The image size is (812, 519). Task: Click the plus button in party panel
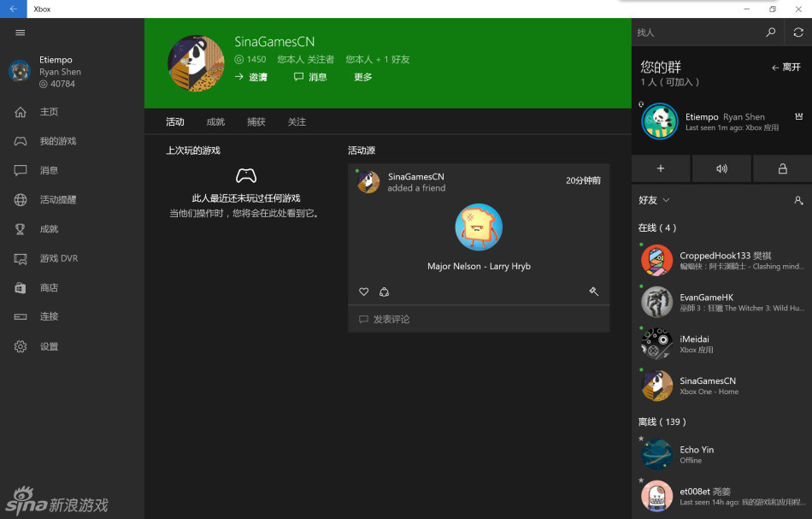point(661,168)
